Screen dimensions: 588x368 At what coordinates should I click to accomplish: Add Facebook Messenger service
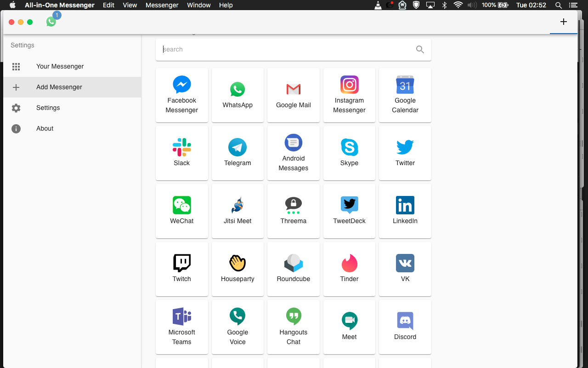pos(182,95)
